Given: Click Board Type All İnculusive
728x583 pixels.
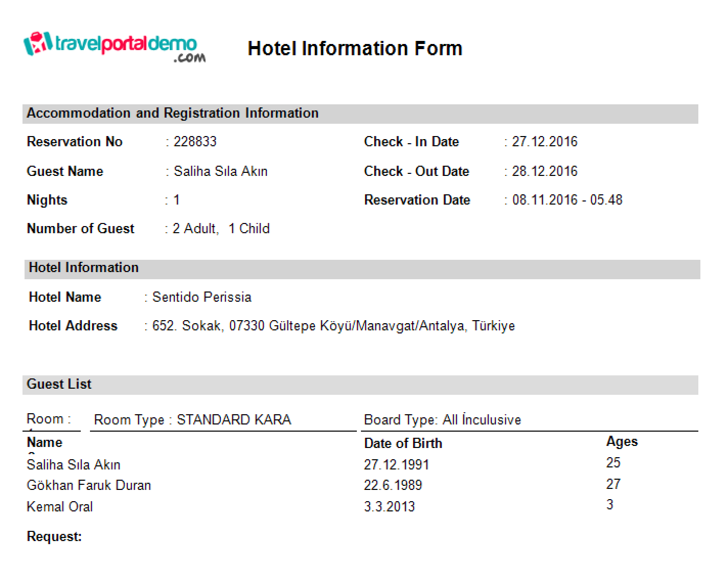Looking at the screenshot, I should point(442,420).
